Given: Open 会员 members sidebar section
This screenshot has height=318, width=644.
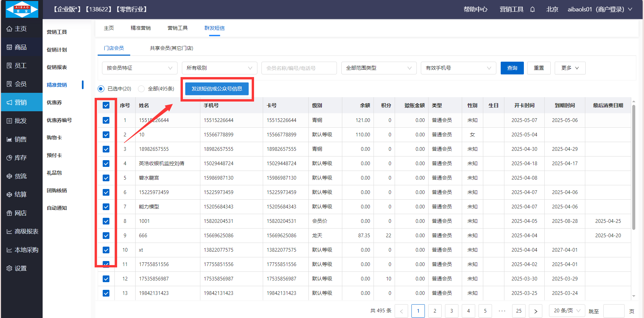Looking at the screenshot, I should pos(21,84).
